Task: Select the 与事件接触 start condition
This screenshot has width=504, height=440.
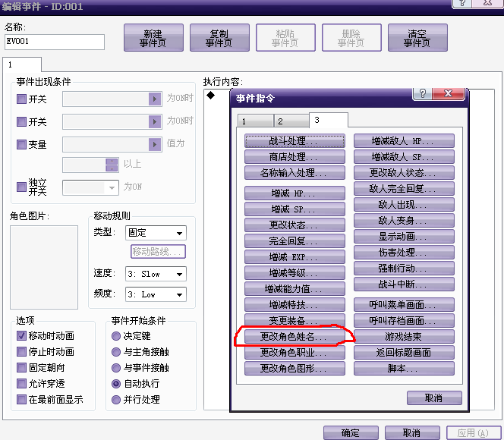Action: pos(115,367)
